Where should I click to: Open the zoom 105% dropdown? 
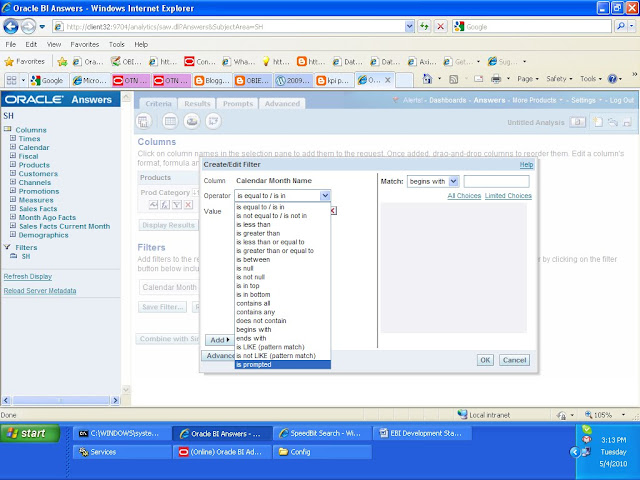point(623,415)
